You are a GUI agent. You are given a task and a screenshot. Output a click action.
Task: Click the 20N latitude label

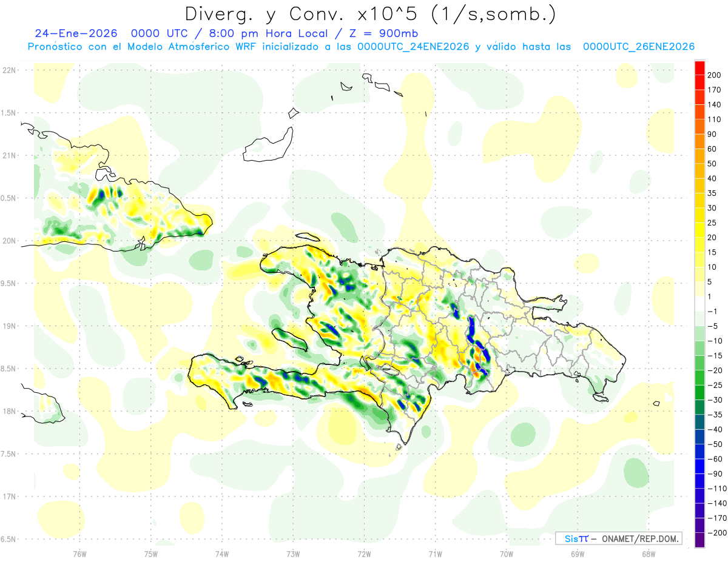click(x=8, y=241)
